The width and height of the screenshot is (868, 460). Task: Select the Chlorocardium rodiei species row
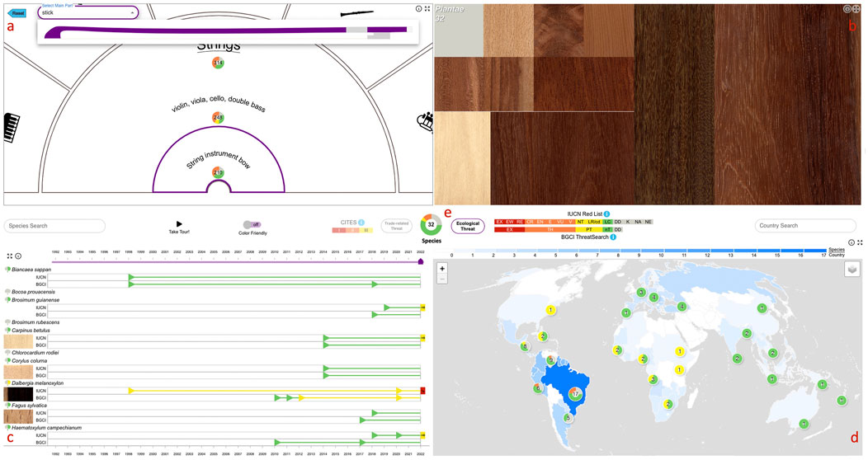click(x=33, y=352)
